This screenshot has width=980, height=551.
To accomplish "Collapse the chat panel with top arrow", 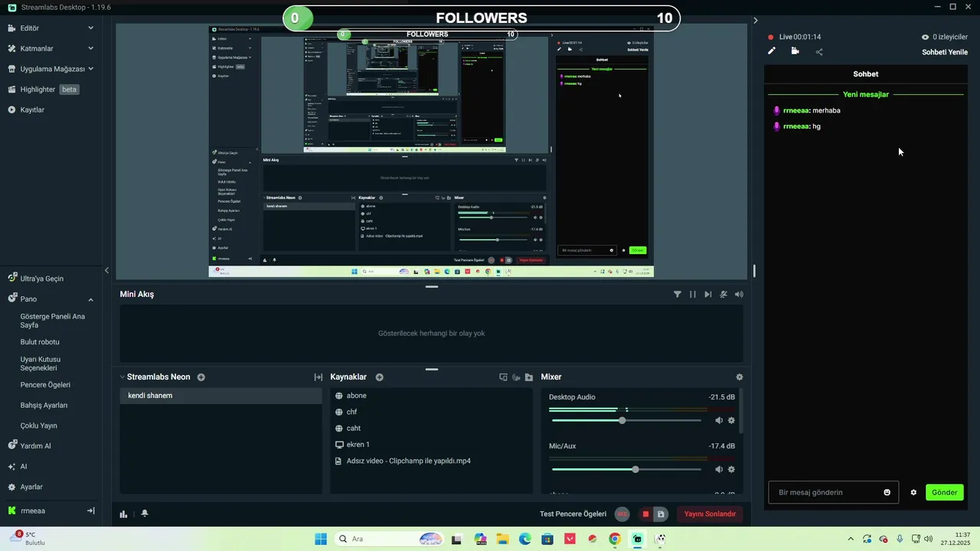I will click(x=756, y=21).
